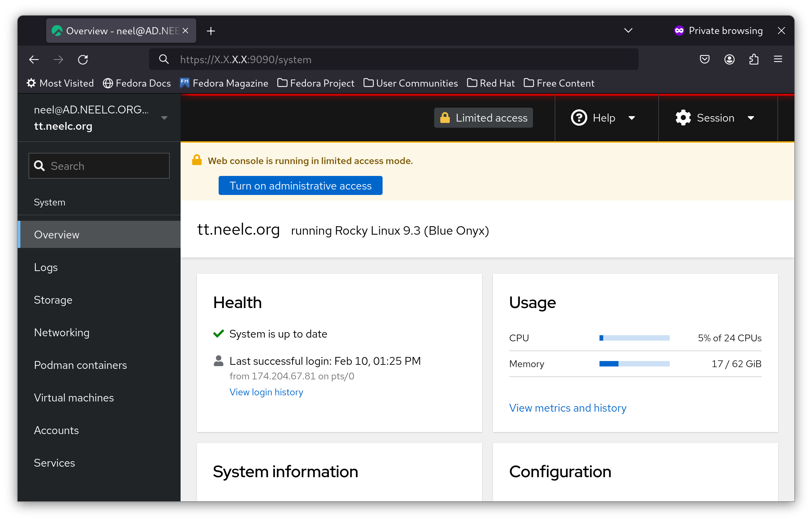Go to Podman containers in sidebar
Viewport: 812px width, 521px height.
[80, 365]
